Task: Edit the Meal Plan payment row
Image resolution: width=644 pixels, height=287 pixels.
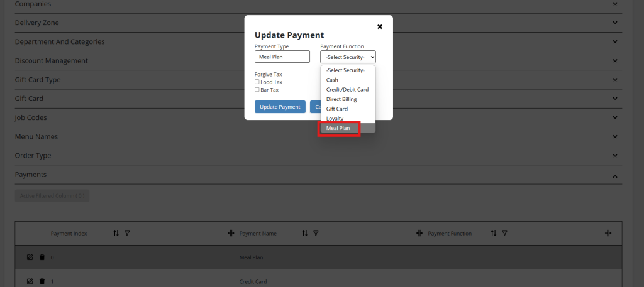Action: 30,257
